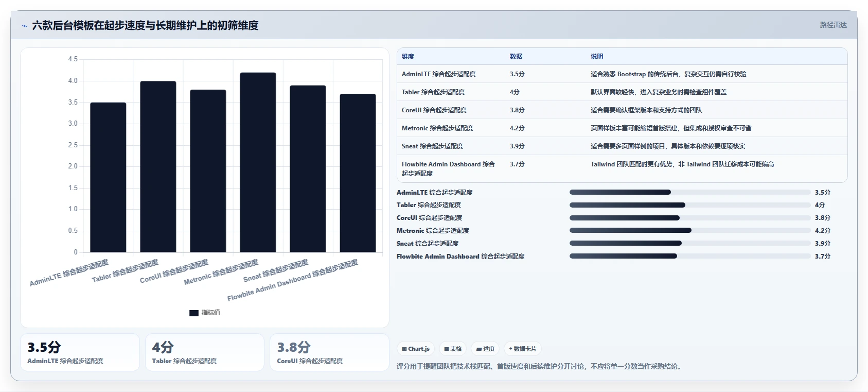Click the 维度 column header
This screenshot has height=392, width=868.
[408, 57]
